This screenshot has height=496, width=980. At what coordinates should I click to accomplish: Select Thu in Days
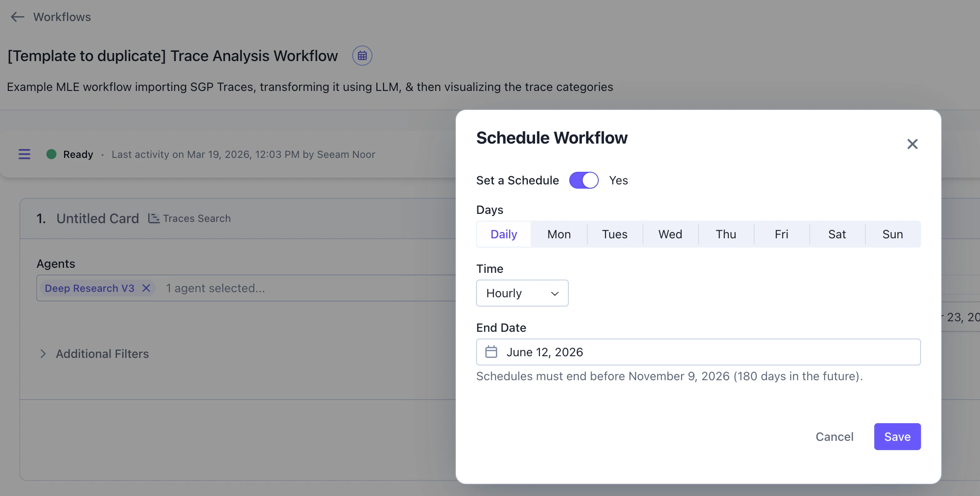pyautogui.click(x=726, y=234)
